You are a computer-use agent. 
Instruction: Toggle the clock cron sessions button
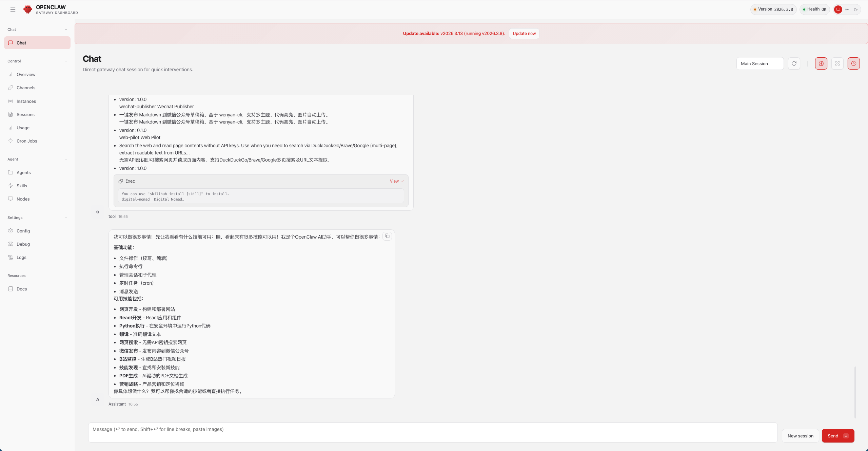pyautogui.click(x=854, y=63)
